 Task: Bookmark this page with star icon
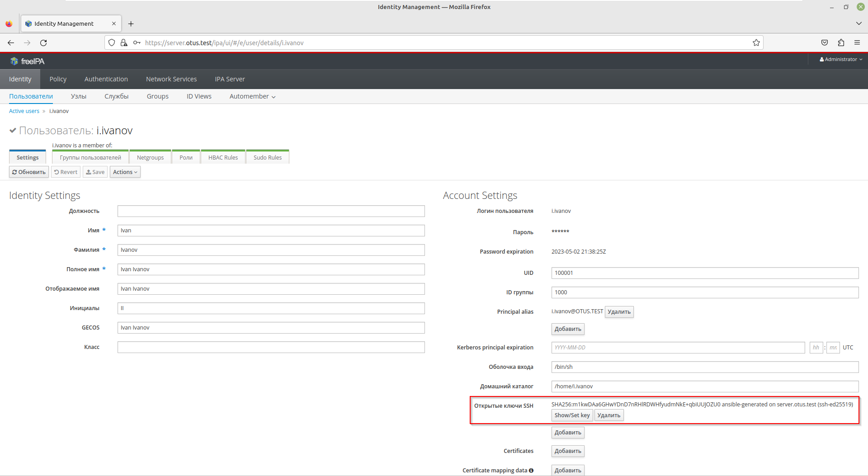click(x=756, y=42)
